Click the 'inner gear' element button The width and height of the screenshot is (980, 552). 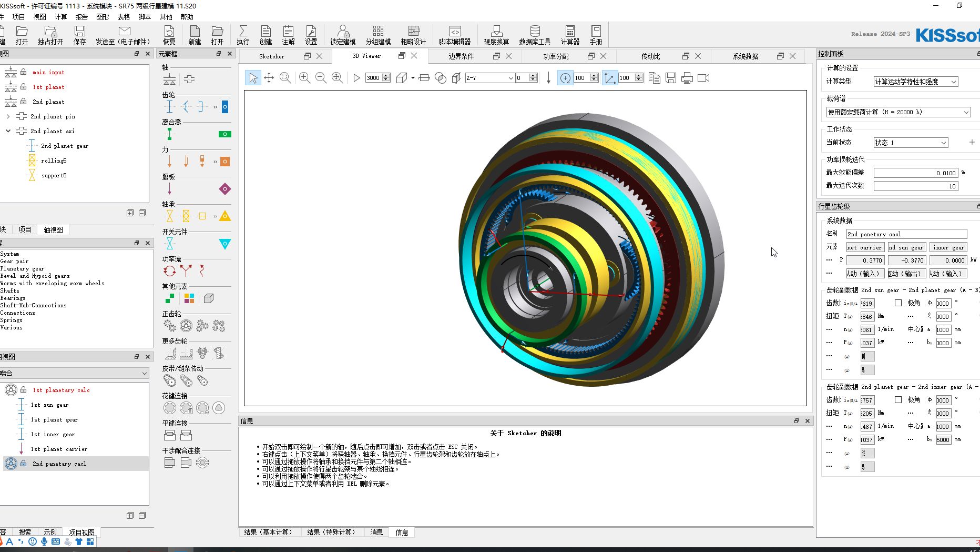[948, 247]
